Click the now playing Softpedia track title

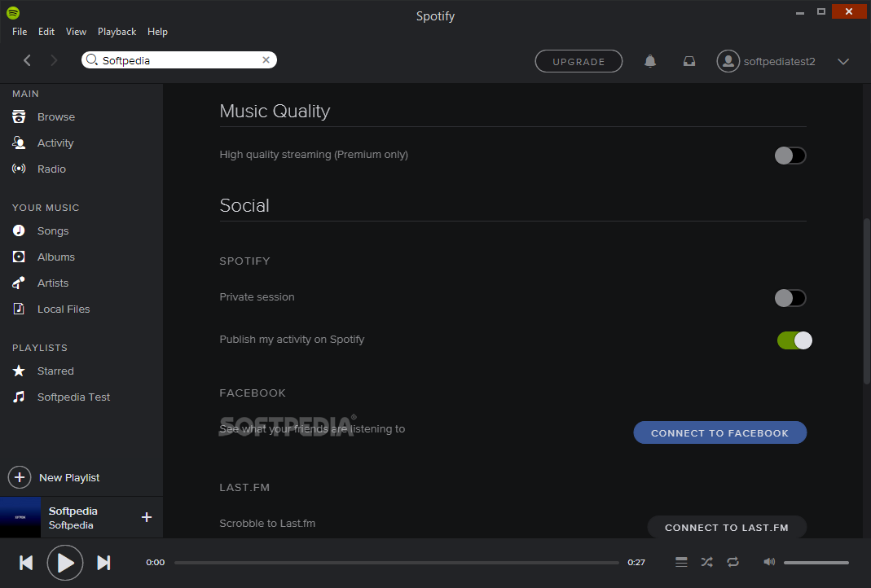click(73, 511)
